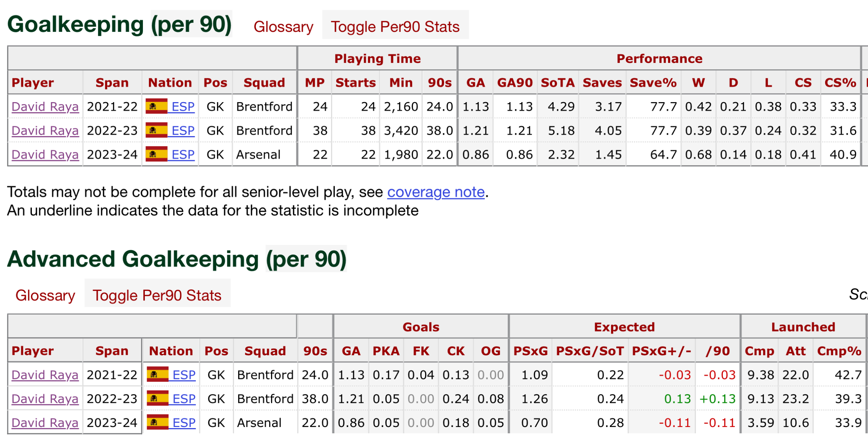Click Spain flag in 2022-23 Advanced Goalkeeping row

coord(157,398)
